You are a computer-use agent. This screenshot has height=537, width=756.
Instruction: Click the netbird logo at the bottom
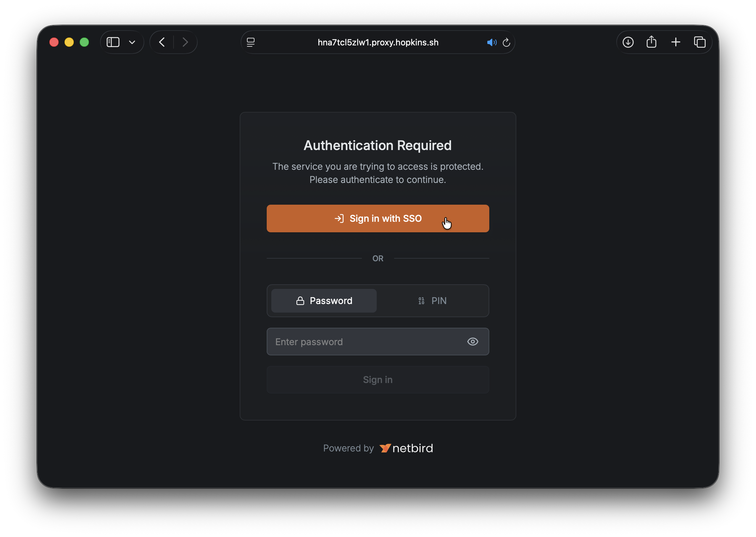click(x=405, y=448)
